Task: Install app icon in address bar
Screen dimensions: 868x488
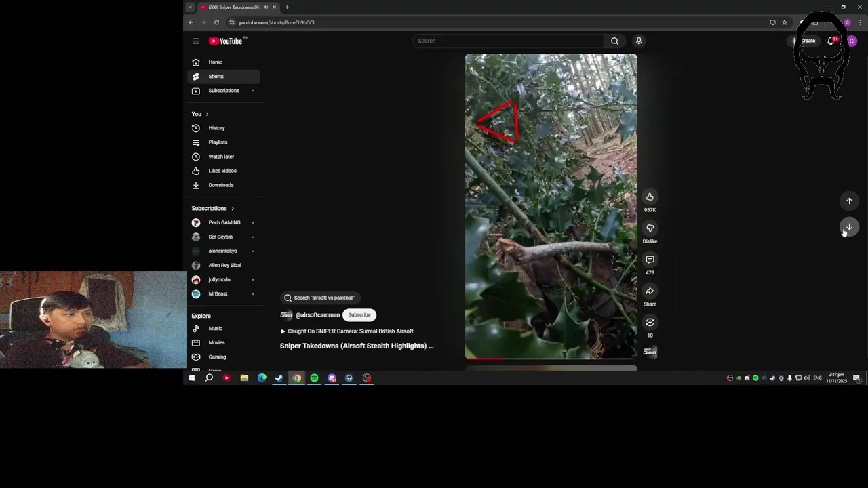Action: point(772,22)
